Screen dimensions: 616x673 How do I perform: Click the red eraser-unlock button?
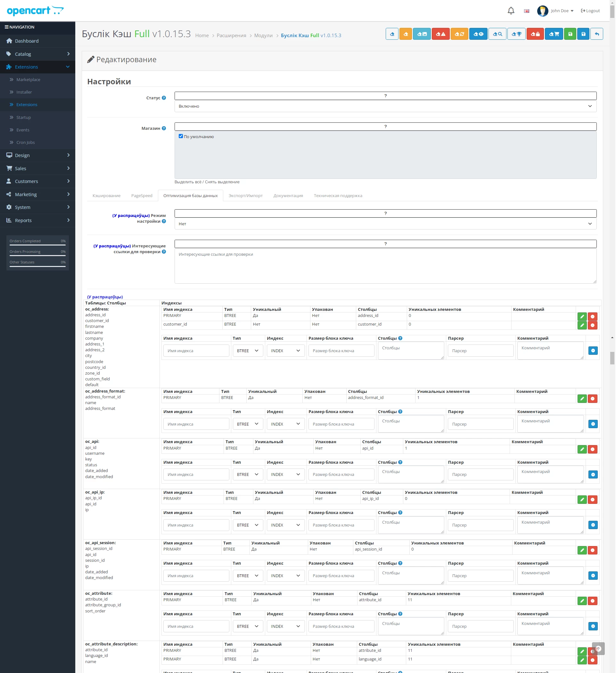(536, 34)
